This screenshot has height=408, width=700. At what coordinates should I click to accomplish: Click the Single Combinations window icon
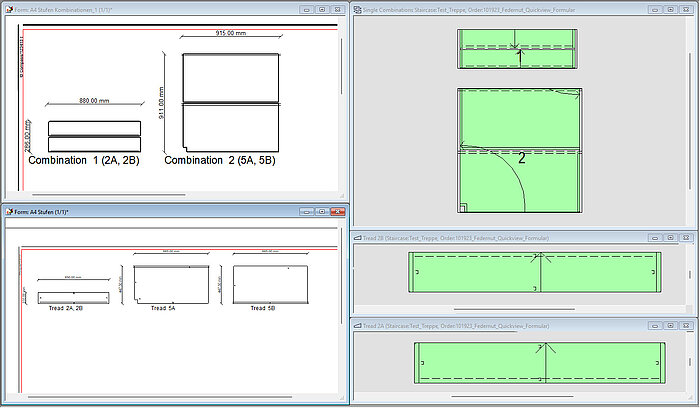[x=358, y=9]
